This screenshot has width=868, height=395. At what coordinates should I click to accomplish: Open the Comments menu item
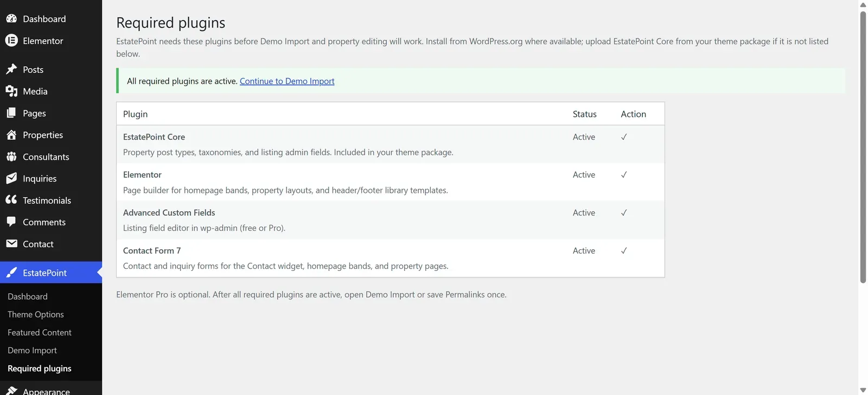(x=51, y=222)
